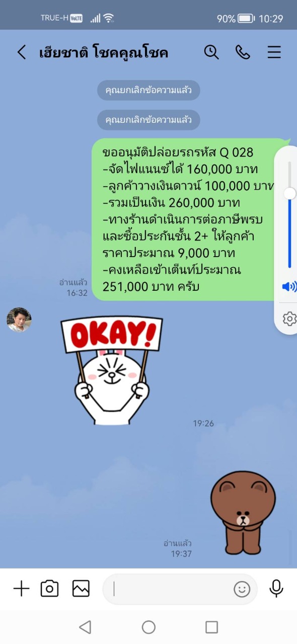
Task: Focus the message text input field
Action: (x=171, y=589)
